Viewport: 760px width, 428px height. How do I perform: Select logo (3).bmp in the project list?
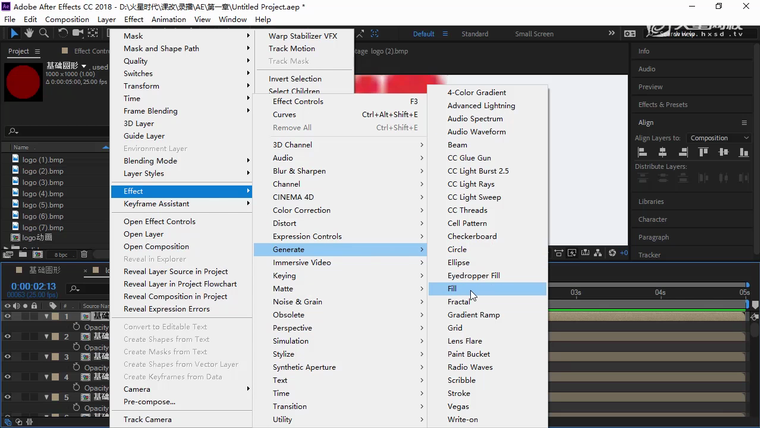tap(42, 182)
